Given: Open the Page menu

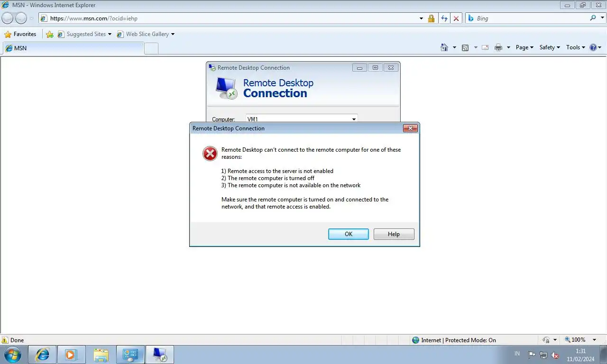Looking at the screenshot, I should pos(524,47).
